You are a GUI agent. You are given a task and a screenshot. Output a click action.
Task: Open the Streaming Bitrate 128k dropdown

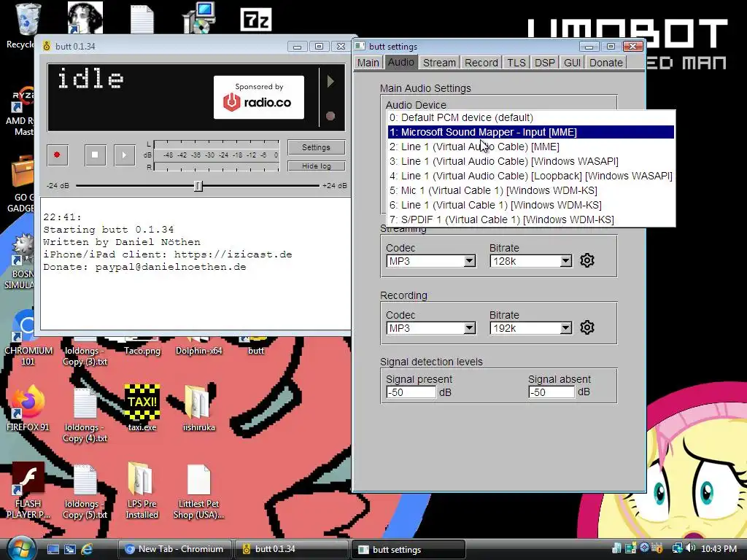(531, 261)
